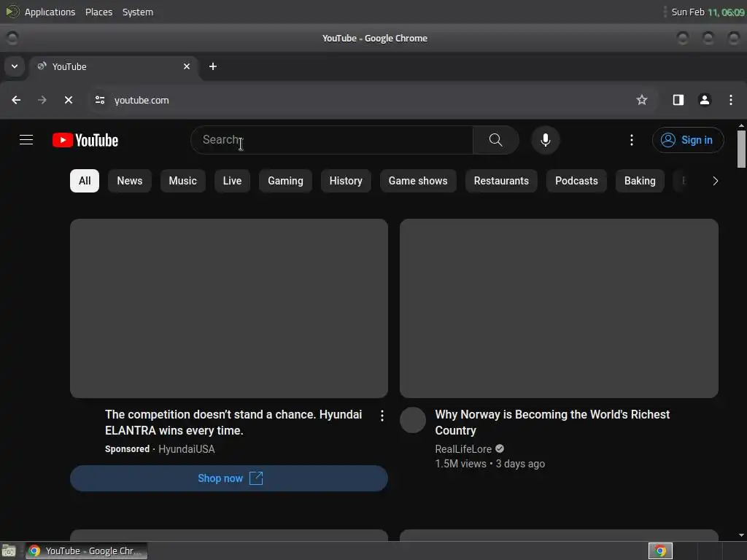Select the History filter chip
The image size is (747, 560).
point(346,181)
